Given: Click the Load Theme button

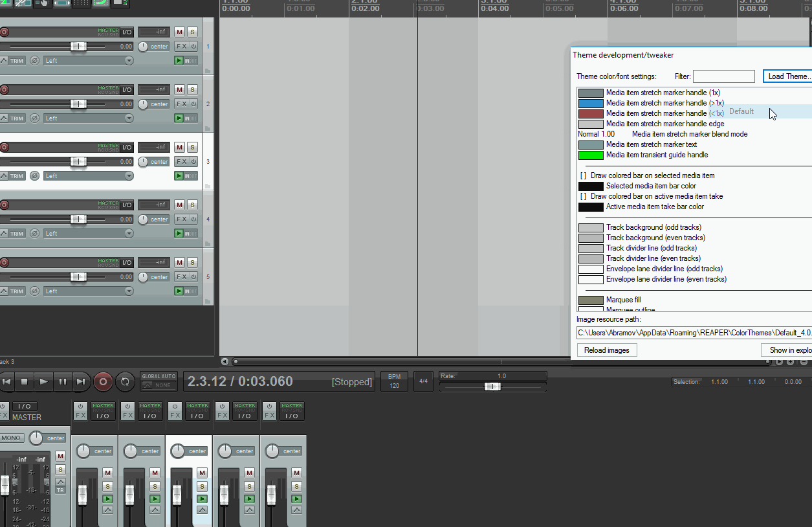Looking at the screenshot, I should pos(787,76).
